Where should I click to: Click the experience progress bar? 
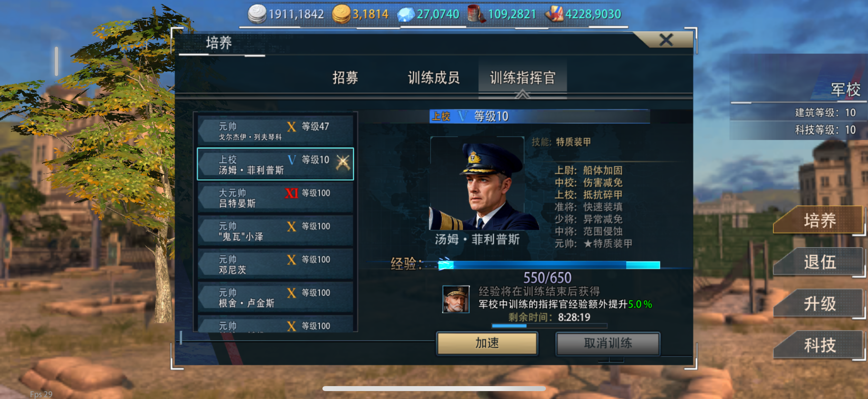(549, 265)
